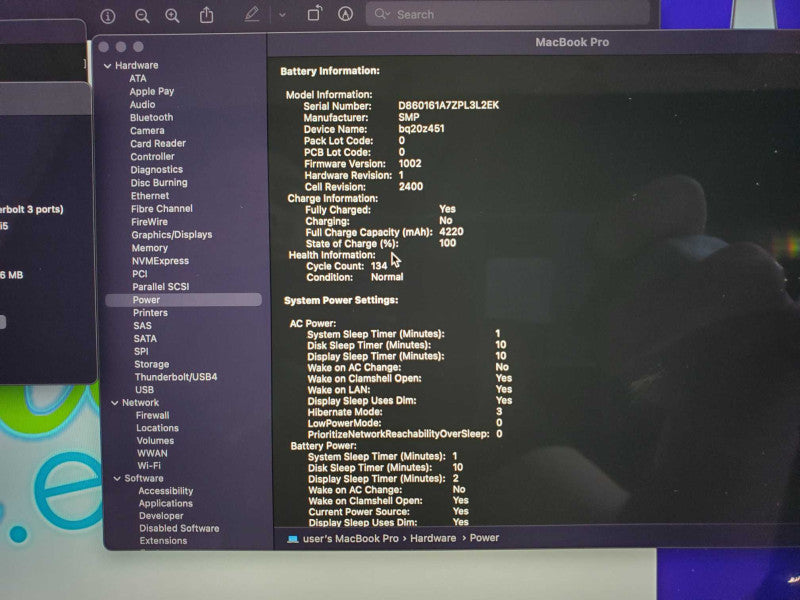Select Bluetooth in the sidebar
The width and height of the screenshot is (800, 600).
[152, 118]
